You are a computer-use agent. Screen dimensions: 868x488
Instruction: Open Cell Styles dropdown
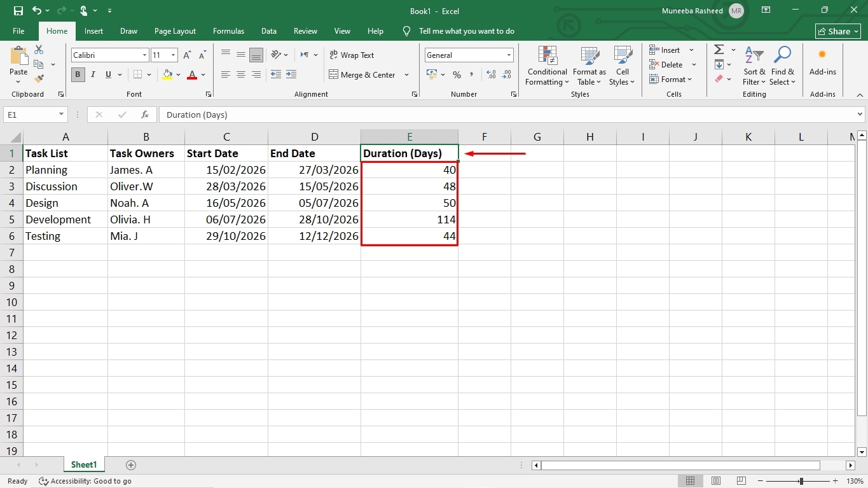tap(622, 66)
